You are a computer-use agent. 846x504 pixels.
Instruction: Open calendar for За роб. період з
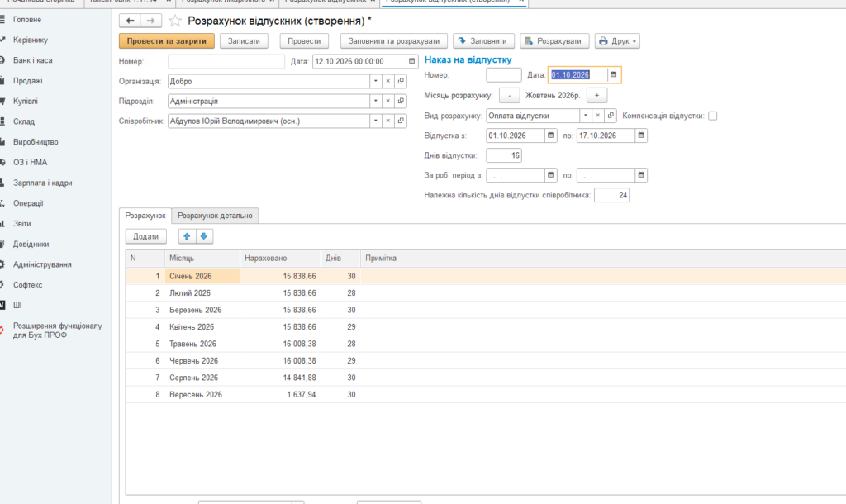(x=550, y=175)
